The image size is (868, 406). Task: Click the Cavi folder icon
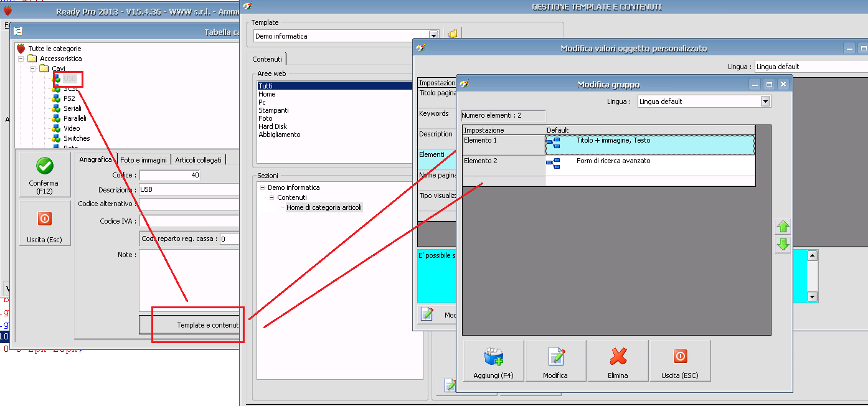click(x=44, y=68)
